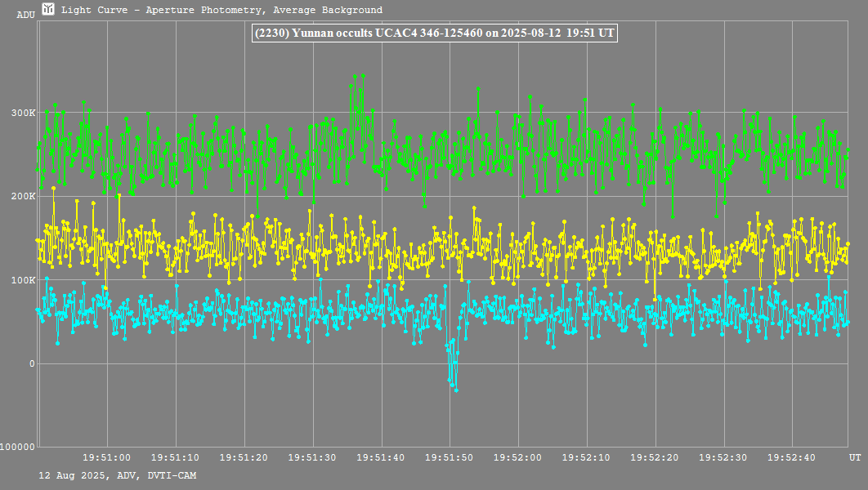Select the 100K y-axis label

(20, 280)
